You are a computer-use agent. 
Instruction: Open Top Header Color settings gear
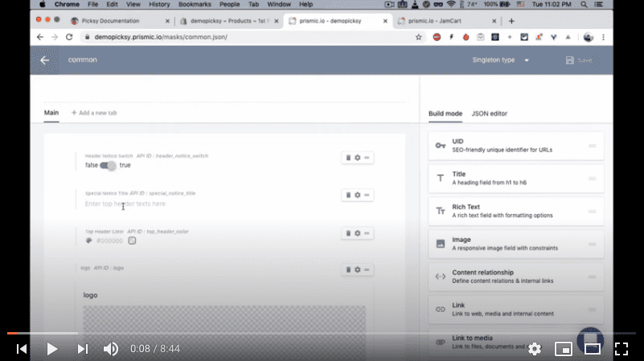357,233
